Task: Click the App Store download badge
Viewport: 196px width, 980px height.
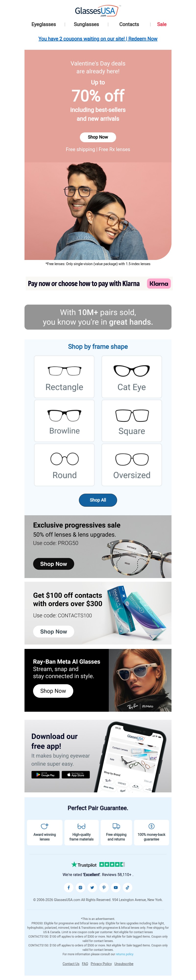Action: 76,774
